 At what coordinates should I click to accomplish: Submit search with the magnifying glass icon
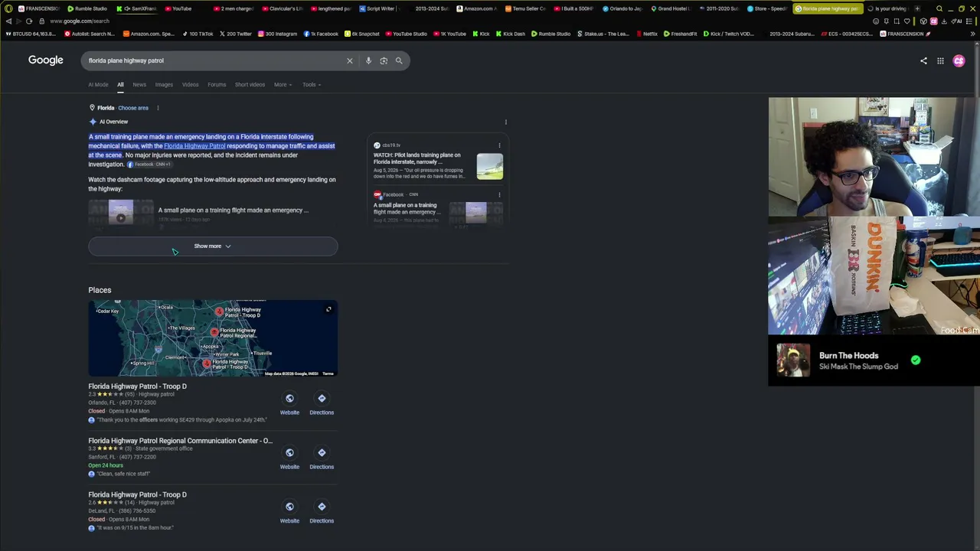click(x=399, y=60)
